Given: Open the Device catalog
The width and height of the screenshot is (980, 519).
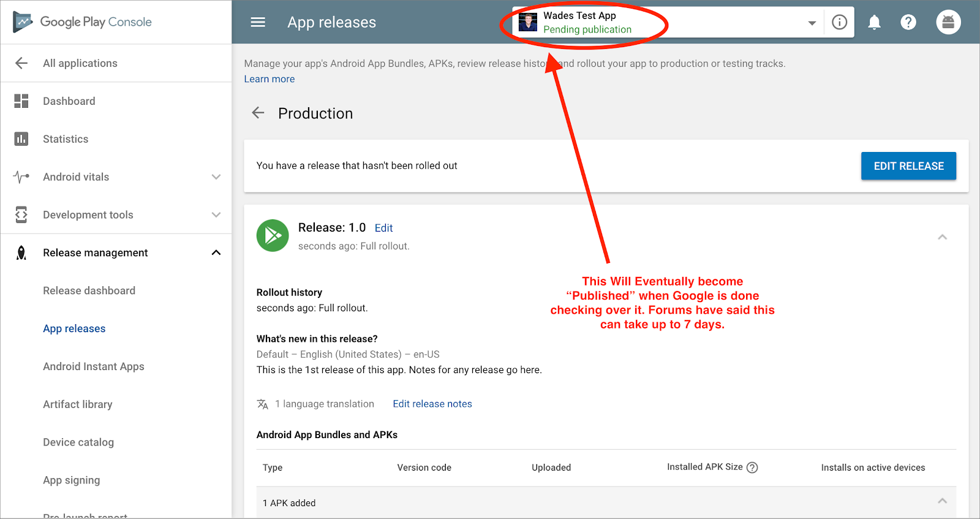Looking at the screenshot, I should [78, 442].
